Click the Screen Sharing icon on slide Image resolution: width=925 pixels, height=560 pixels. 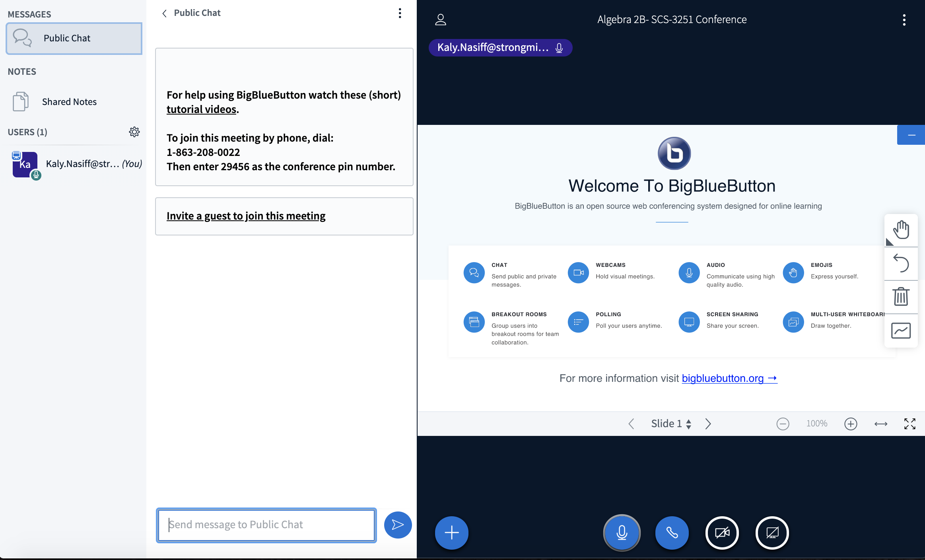pos(689,322)
